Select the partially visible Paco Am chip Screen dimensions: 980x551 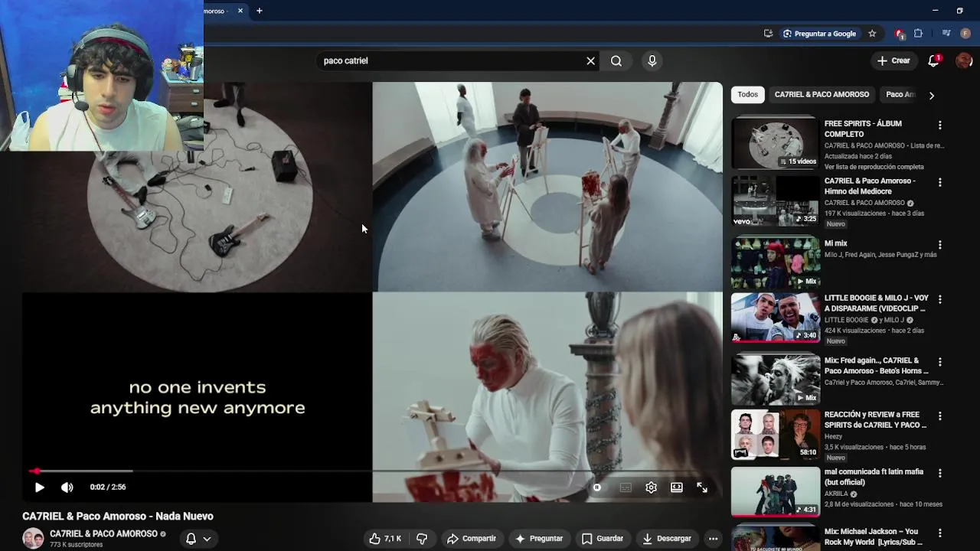tap(900, 95)
